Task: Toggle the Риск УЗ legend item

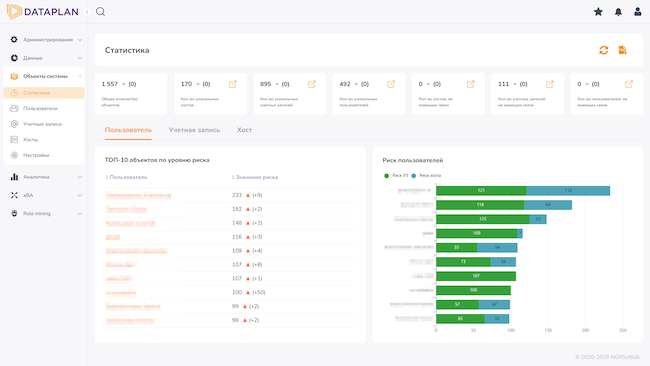Action: pos(396,176)
